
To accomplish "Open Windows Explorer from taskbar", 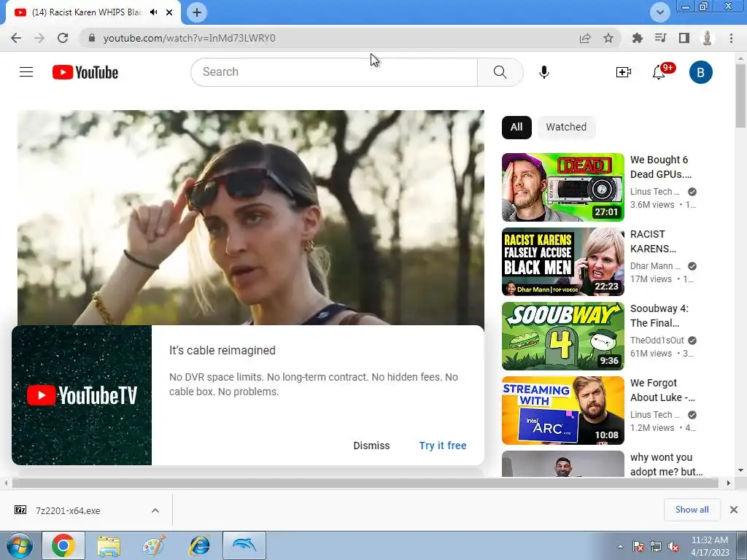I will coord(109,545).
